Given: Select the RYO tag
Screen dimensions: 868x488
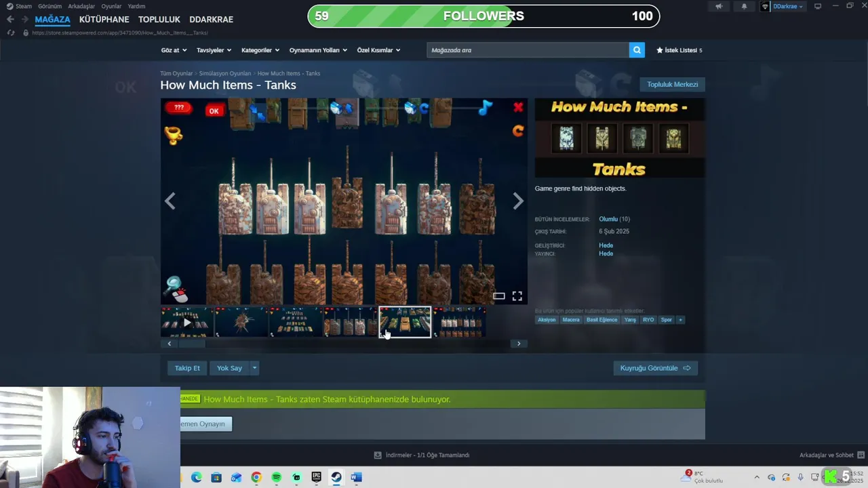Looking at the screenshot, I should point(648,320).
